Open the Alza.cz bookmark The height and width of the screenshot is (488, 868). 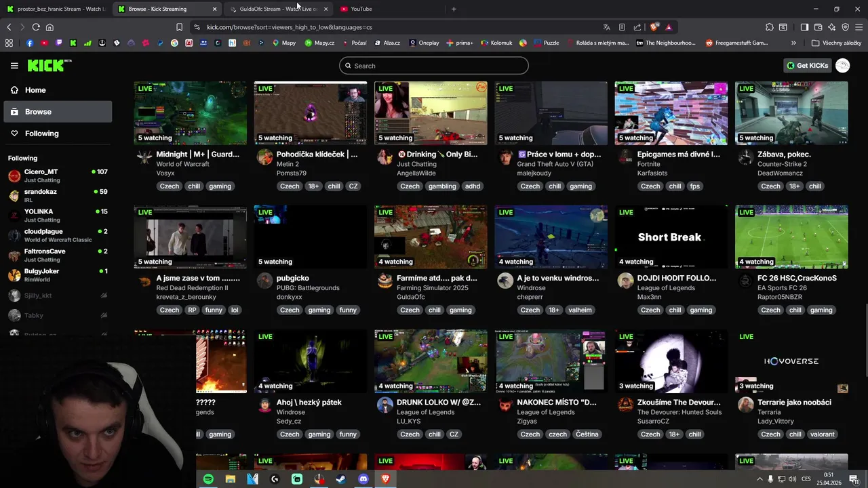[x=386, y=43]
